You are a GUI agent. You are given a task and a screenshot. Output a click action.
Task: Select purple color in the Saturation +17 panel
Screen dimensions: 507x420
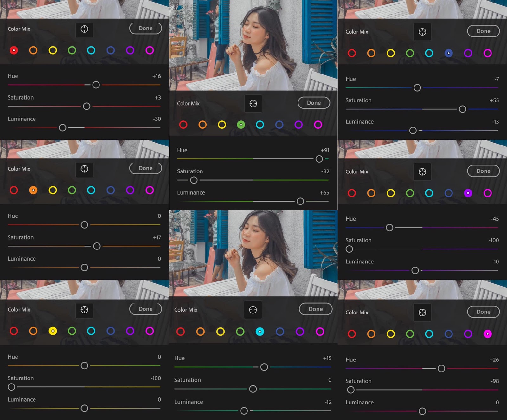click(x=130, y=190)
